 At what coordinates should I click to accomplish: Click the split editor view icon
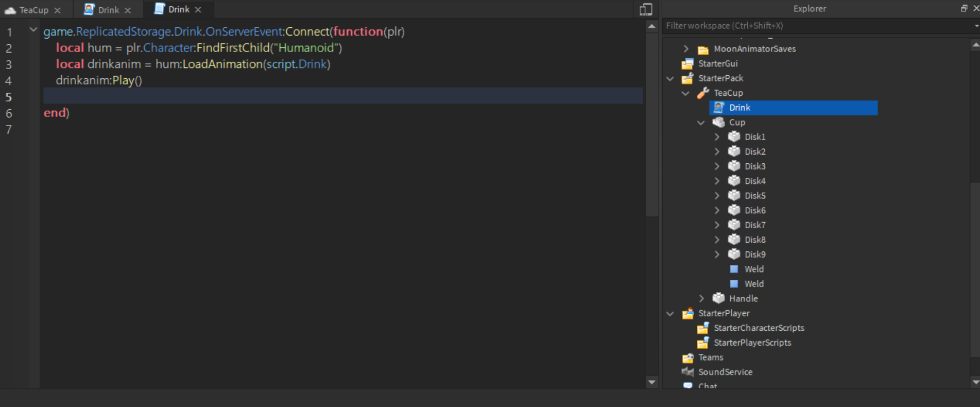[646, 9]
